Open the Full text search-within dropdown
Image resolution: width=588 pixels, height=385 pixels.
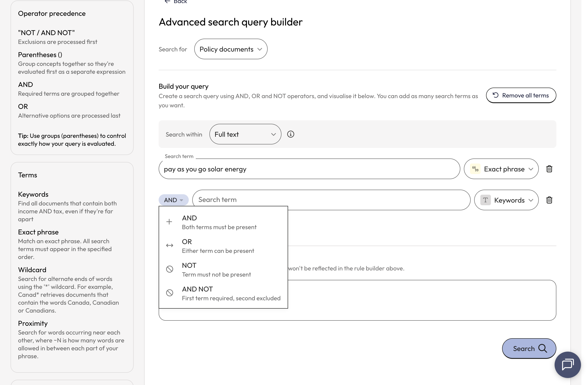click(245, 134)
